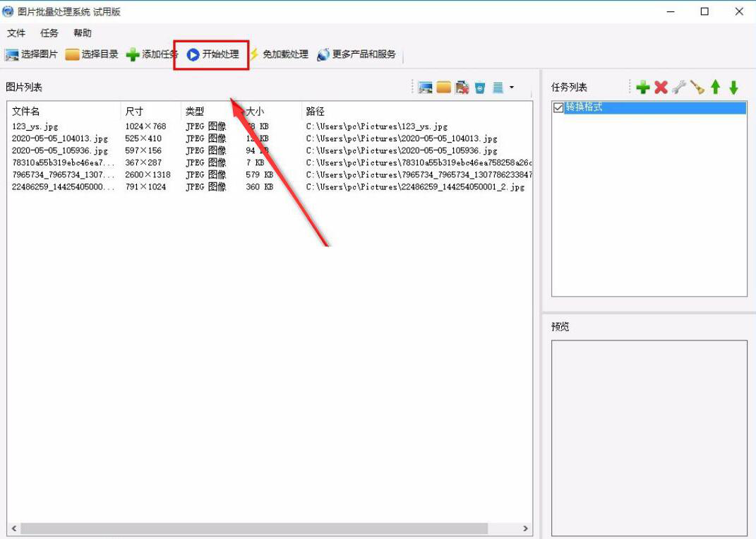Click the add-image icon in the 图片列表 toolbar

click(425, 88)
